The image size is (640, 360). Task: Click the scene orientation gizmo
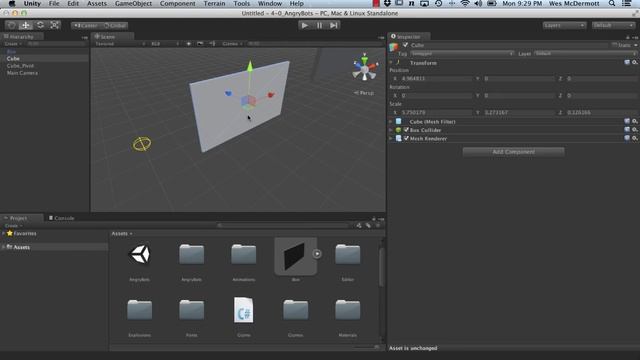364,68
